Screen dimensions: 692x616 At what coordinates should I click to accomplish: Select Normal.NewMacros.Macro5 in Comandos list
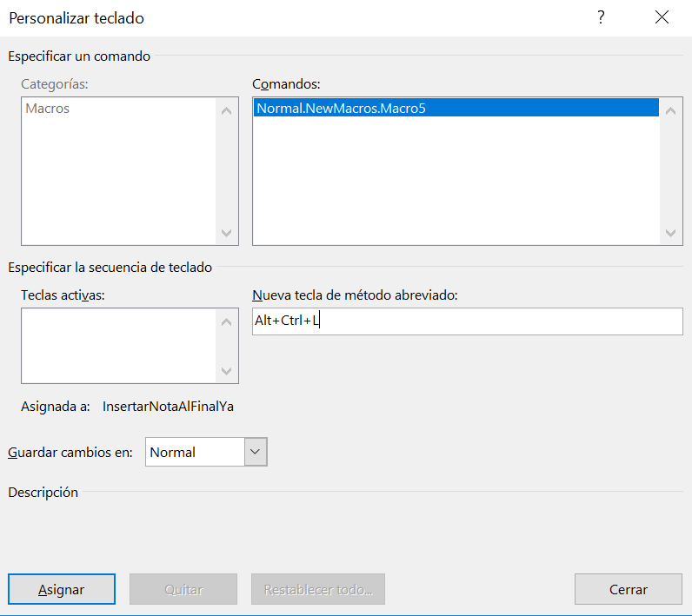click(x=456, y=108)
